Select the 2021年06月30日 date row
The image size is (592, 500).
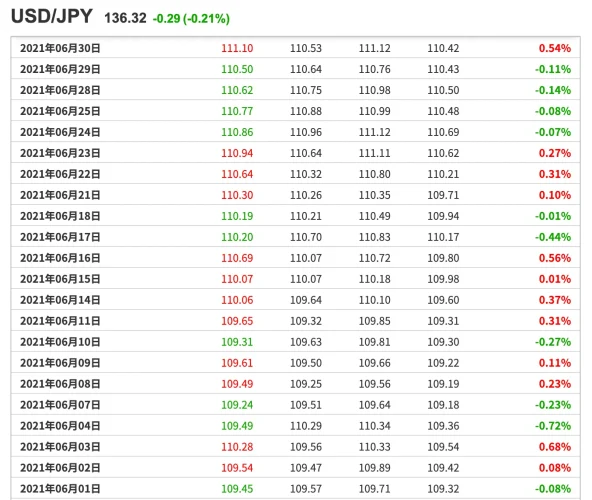pyautogui.click(x=296, y=48)
